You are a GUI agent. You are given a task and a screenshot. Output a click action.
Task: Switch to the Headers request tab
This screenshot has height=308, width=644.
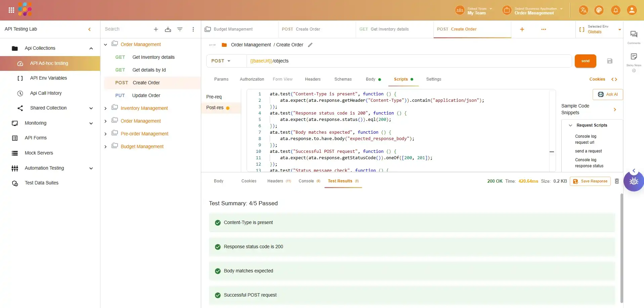[x=312, y=79]
